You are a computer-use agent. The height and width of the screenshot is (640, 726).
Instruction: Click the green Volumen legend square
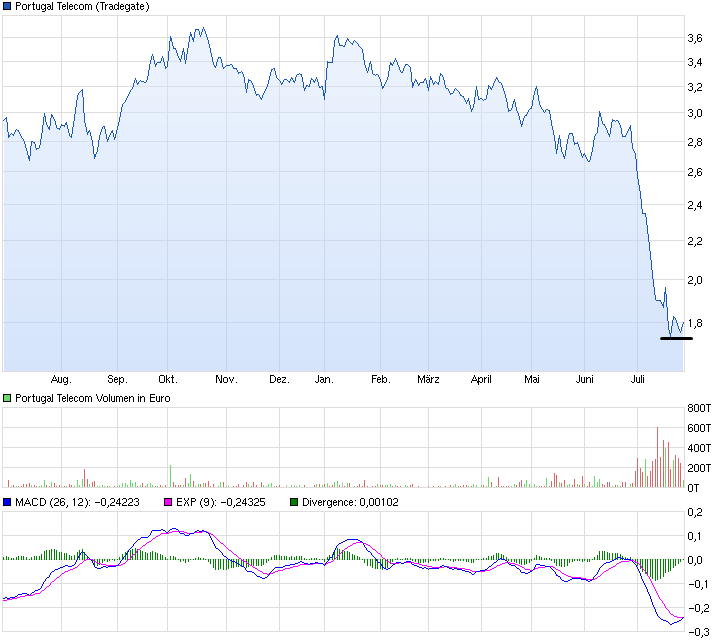pos(8,398)
